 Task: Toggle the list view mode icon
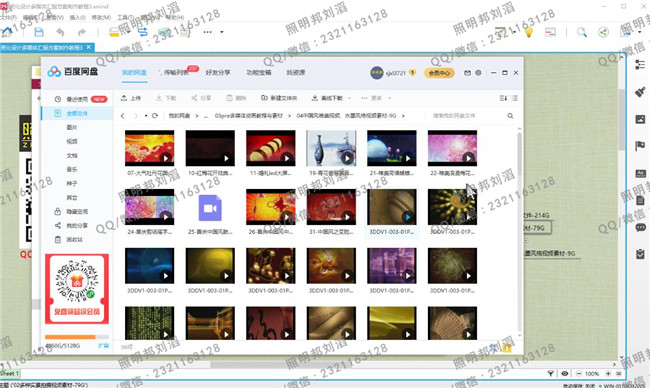(x=514, y=98)
